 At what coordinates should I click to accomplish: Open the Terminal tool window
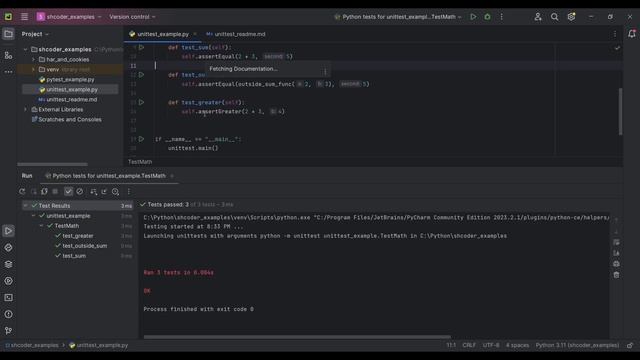[8, 298]
